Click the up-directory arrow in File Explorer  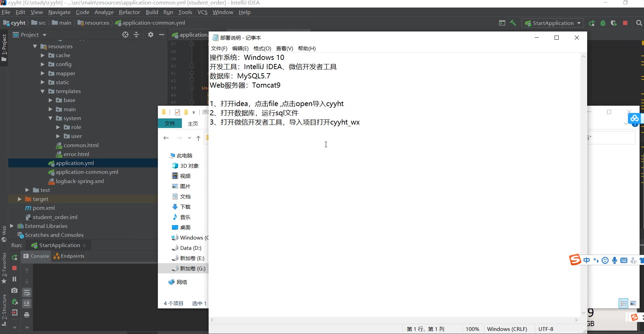click(x=198, y=138)
